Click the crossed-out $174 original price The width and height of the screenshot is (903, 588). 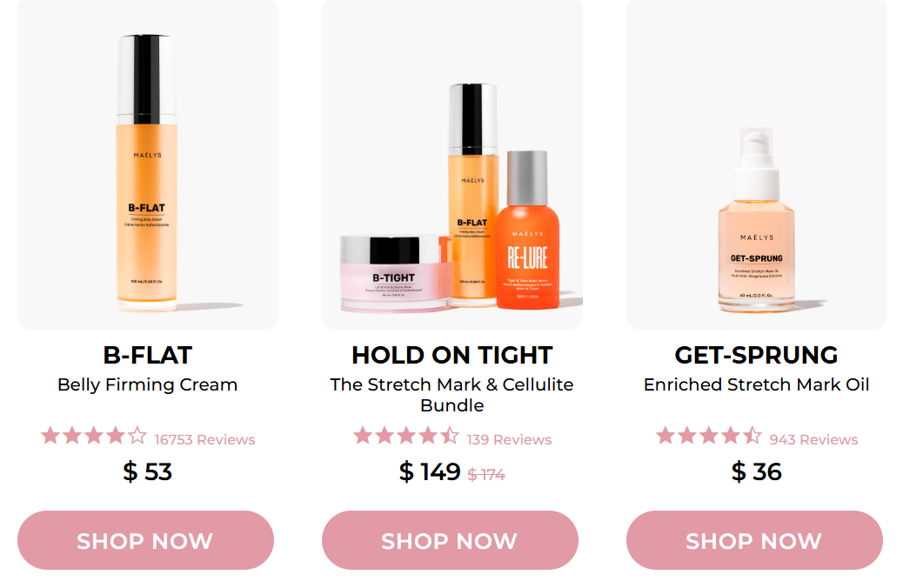486,475
